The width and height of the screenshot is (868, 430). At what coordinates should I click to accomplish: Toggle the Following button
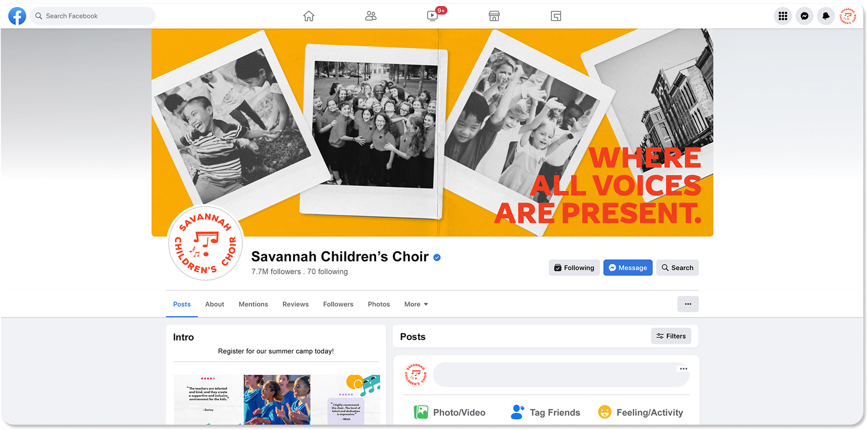click(574, 268)
